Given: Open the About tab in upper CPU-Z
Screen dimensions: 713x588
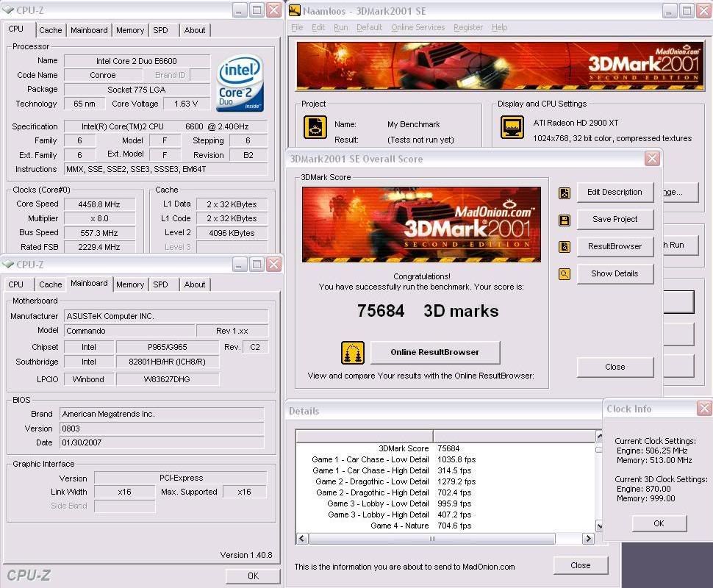Looking at the screenshot, I should click(195, 30).
